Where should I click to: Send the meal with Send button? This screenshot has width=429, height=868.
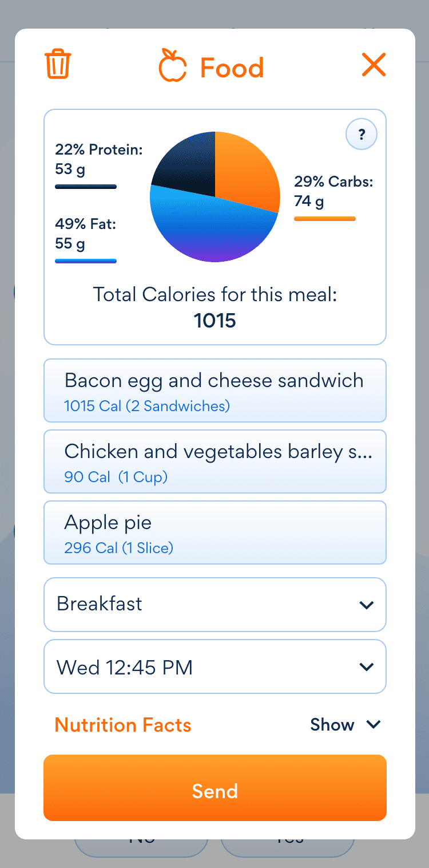pos(215,788)
